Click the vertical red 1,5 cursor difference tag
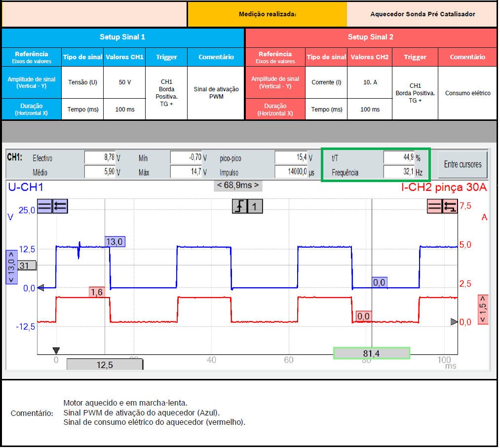Image resolution: width=500 pixels, height=448 pixels. [x=483, y=309]
